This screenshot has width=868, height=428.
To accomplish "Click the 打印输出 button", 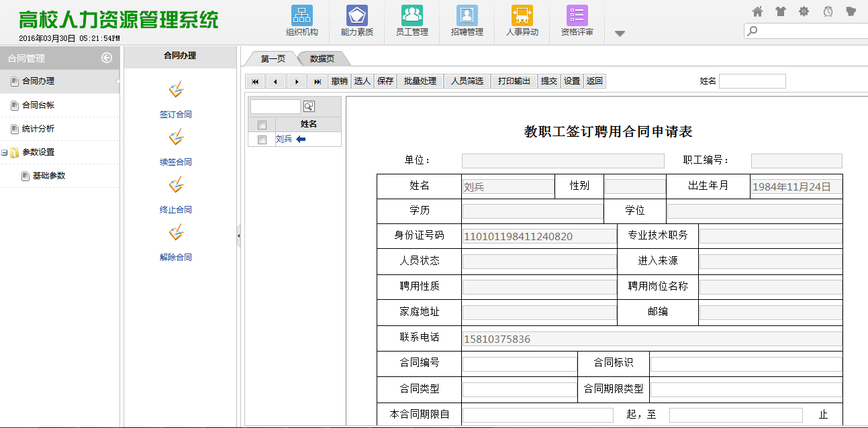I will 514,81.
